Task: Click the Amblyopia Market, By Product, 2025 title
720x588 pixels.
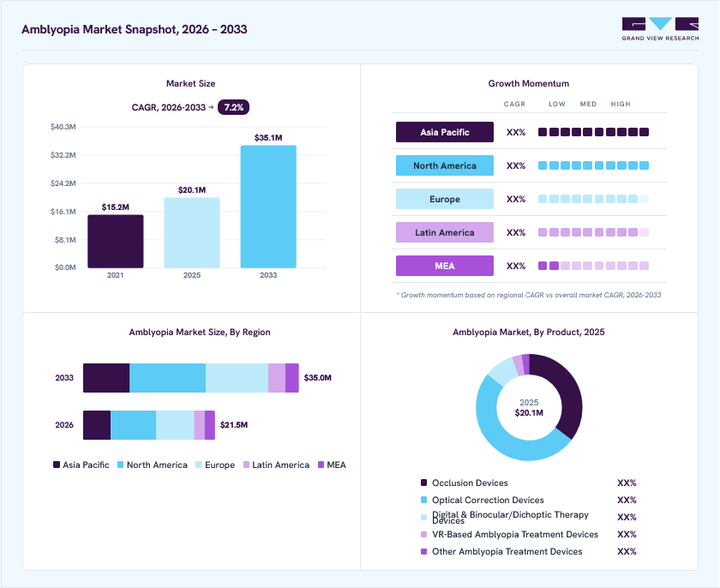Action: tap(529, 332)
